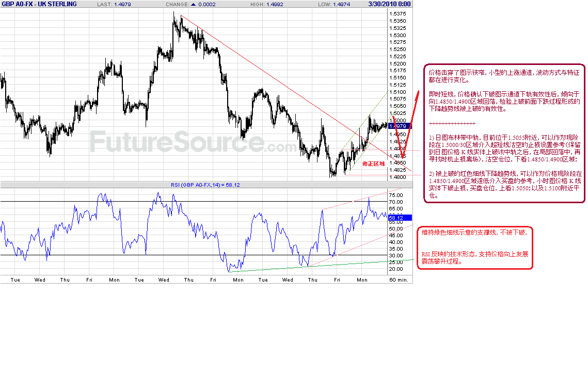Select the highlighted current price tag on axis
The width and height of the screenshot is (588, 377).
pyautogui.click(x=400, y=126)
